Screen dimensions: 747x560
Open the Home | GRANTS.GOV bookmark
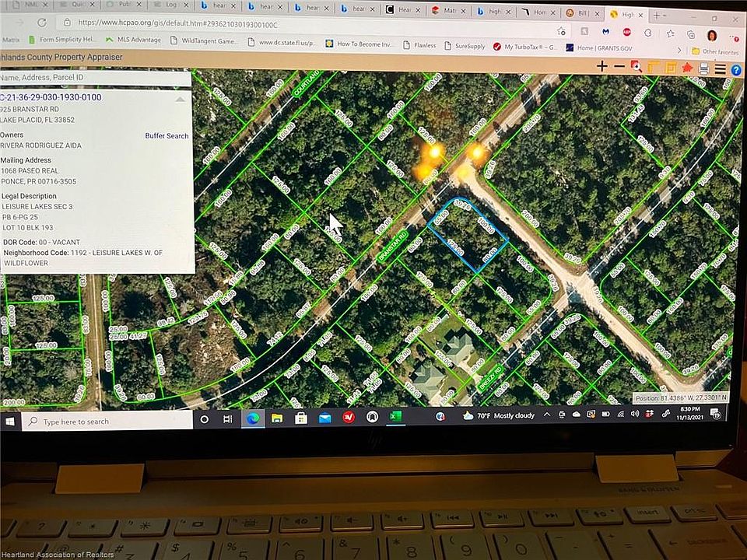pyautogui.click(x=599, y=48)
